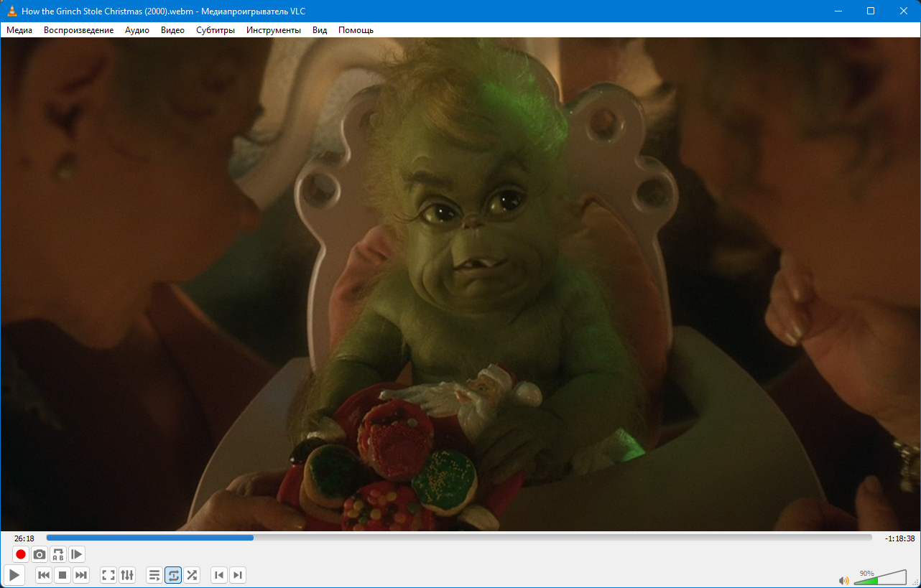Viewport: 921px width, 588px height.
Task: Open the Медиа menu
Action: pos(19,30)
